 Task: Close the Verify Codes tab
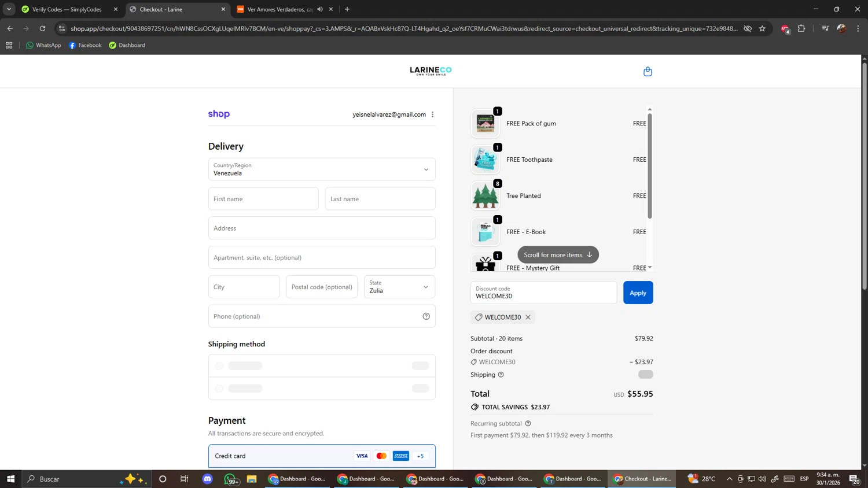tap(116, 9)
